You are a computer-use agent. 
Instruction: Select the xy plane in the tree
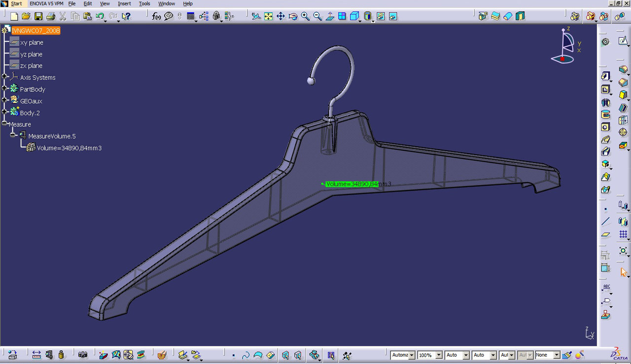(x=32, y=42)
